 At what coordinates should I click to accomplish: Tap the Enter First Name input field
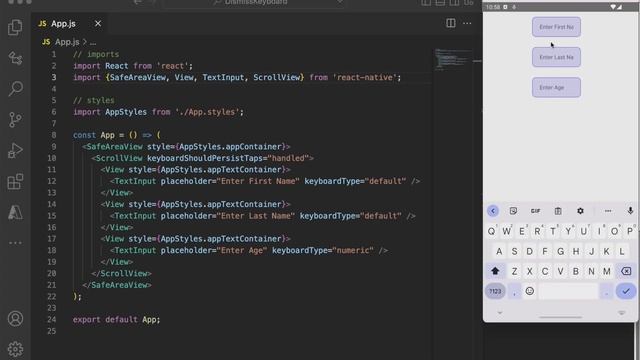tap(556, 27)
